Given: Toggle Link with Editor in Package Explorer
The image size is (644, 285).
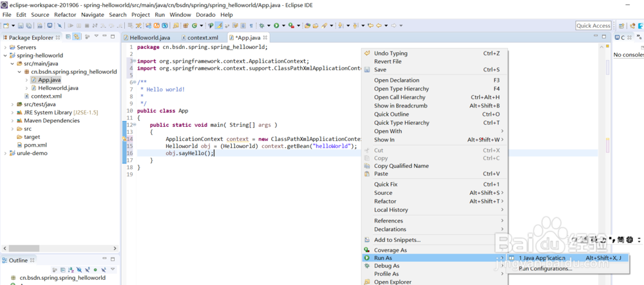Looking at the screenshot, I should click(x=77, y=37).
